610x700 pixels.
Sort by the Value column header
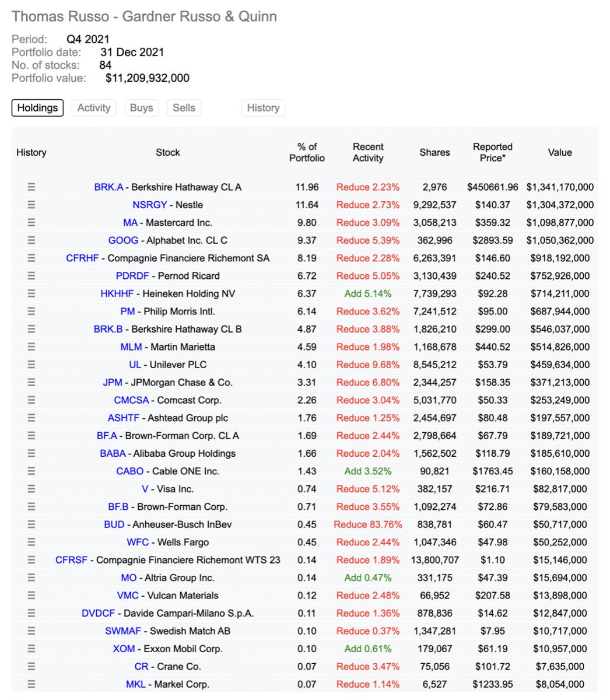[x=560, y=152]
